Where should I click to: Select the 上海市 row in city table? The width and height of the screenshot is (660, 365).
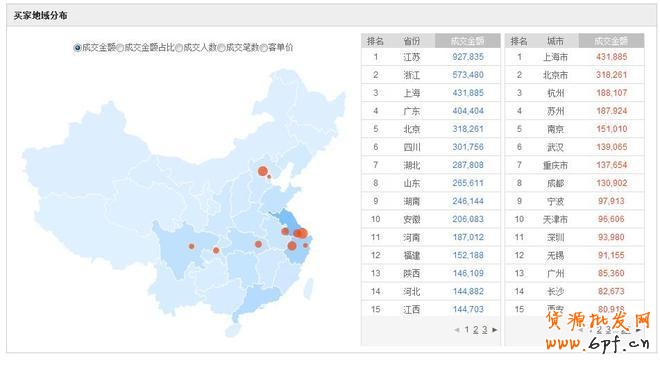click(x=574, y=57)
